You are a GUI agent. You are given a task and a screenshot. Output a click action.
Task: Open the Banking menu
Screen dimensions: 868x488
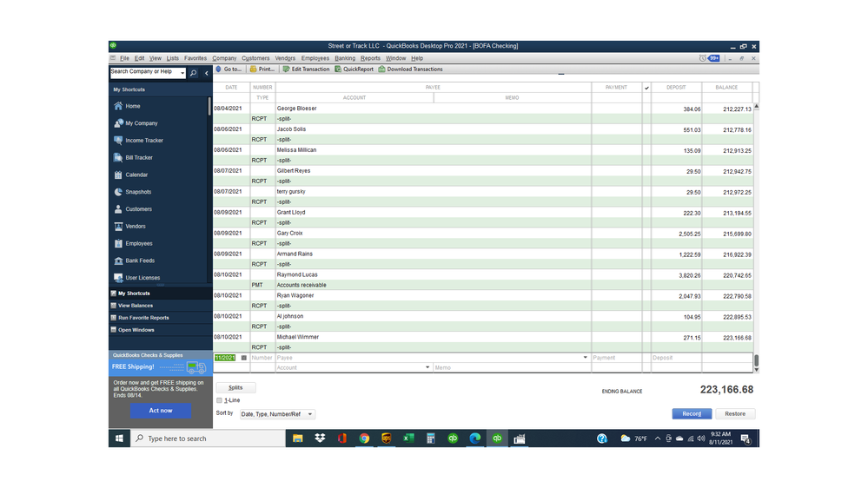(x=345, y=58)
